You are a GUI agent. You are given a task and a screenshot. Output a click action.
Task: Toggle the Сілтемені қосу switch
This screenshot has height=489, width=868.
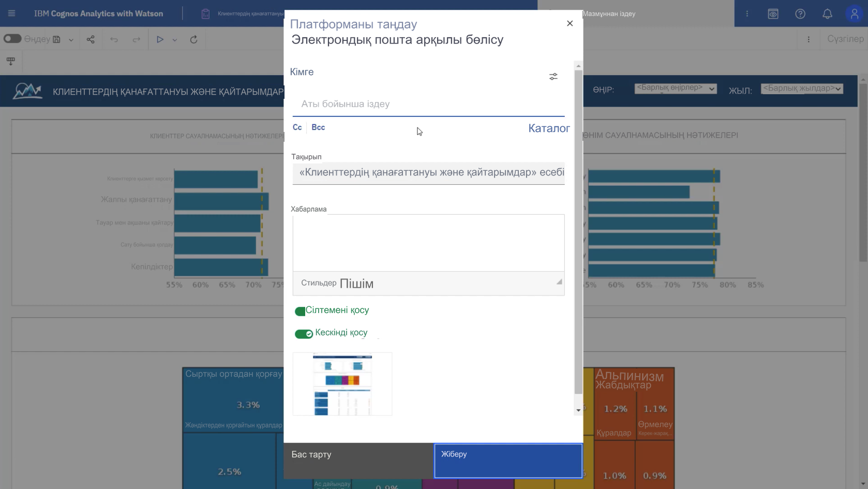pyautogui.click(x=300, y=311)
